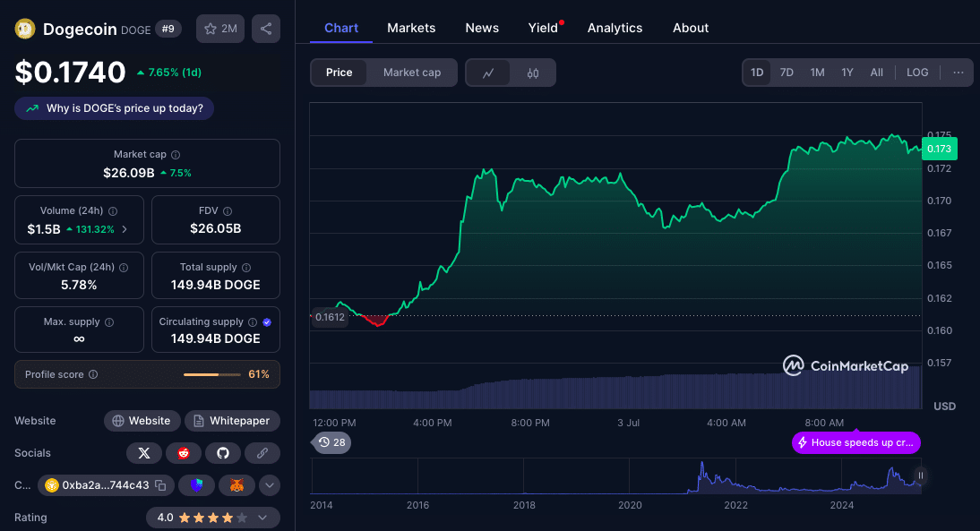Click the MetaMask fox icon

pos(236,485)
